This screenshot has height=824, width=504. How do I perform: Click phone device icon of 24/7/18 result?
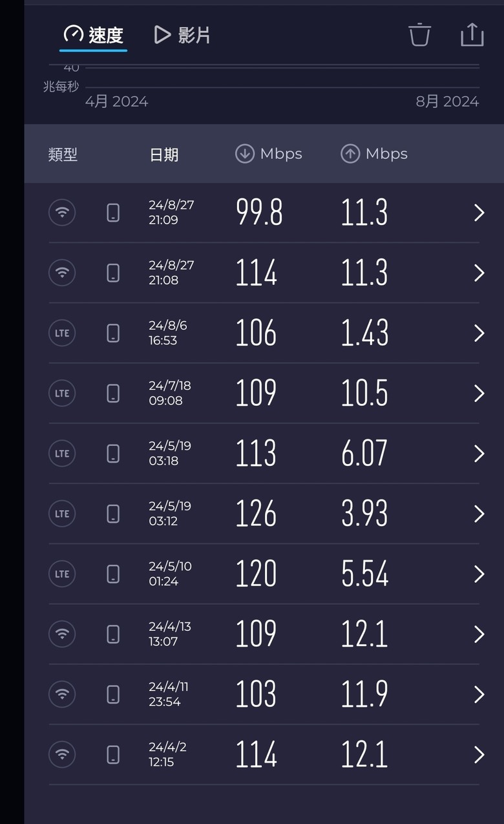[x=113, y=393]
